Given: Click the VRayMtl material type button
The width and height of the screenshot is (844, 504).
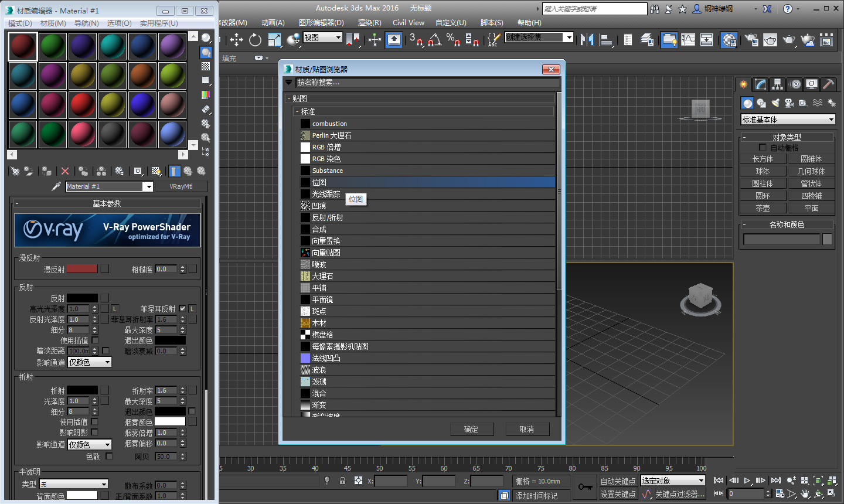Looking at the screenshot, I should pyautogui.click(x=181, y=186).
